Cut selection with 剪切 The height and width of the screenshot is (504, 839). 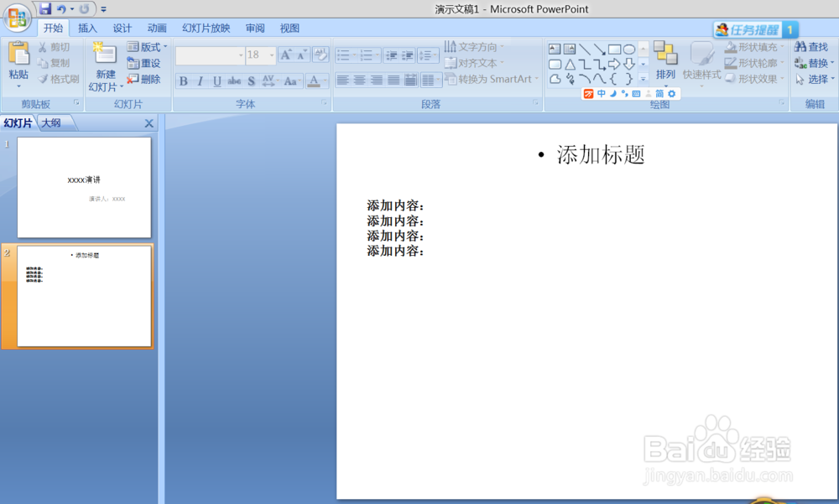(54, 47)
